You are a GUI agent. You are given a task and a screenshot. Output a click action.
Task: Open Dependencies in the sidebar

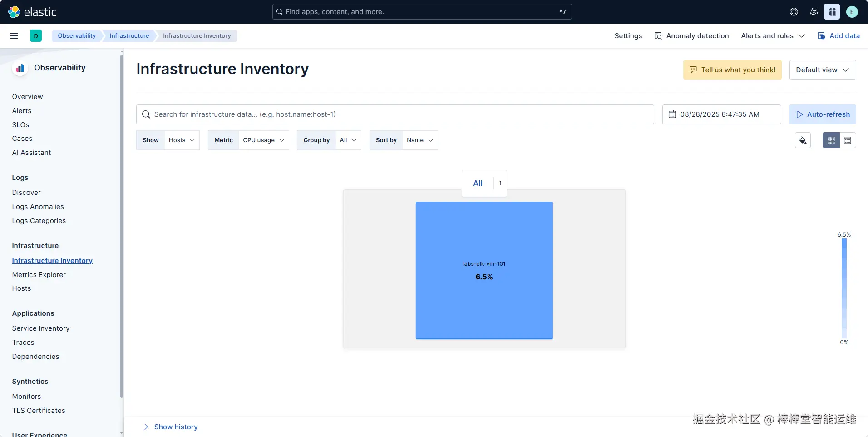point(36,357)
